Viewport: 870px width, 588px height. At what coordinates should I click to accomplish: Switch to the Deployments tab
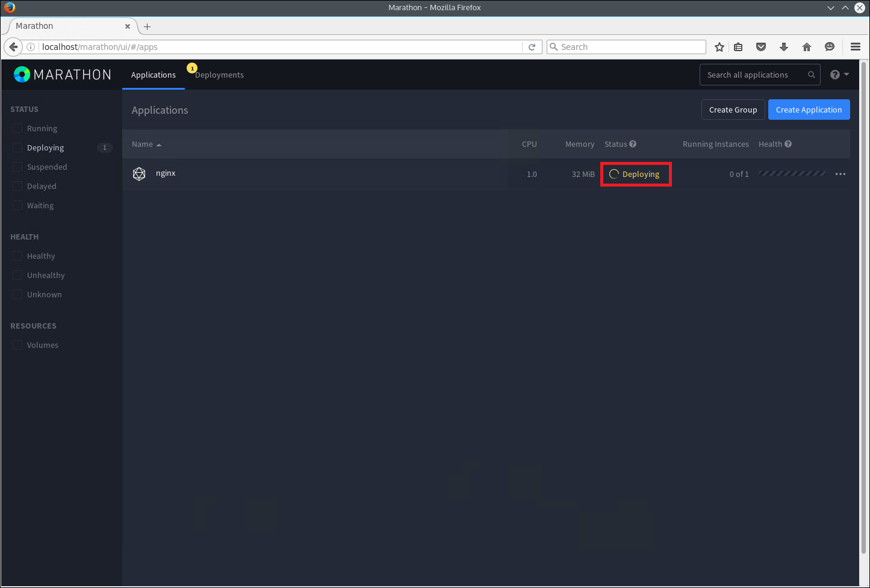pos(219,75)
